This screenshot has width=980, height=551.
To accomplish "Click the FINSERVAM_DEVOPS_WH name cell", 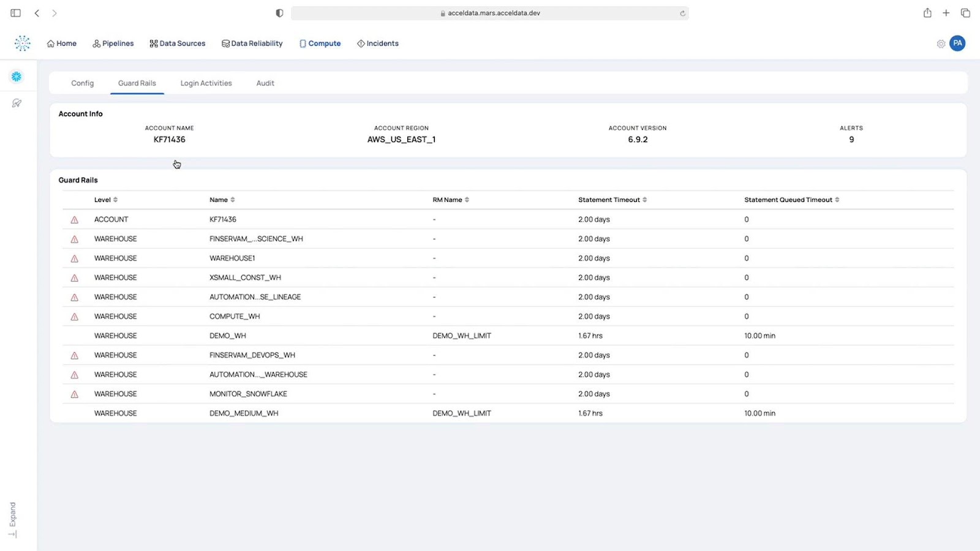I will 252,355.
